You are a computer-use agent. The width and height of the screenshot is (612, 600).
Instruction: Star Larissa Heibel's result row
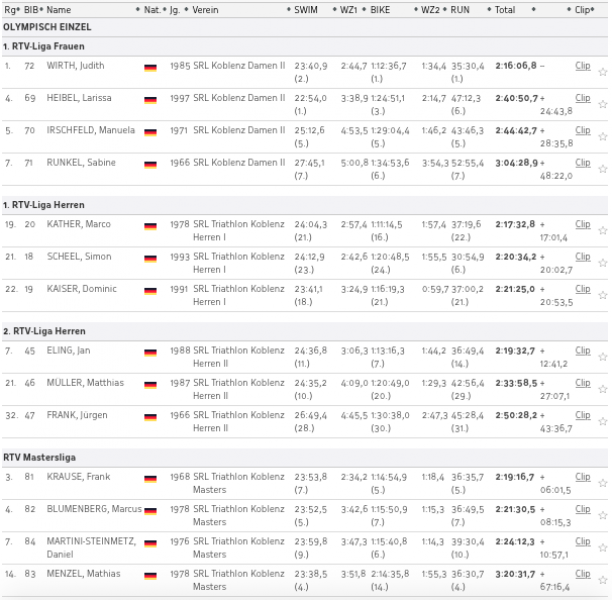[602, 104]
